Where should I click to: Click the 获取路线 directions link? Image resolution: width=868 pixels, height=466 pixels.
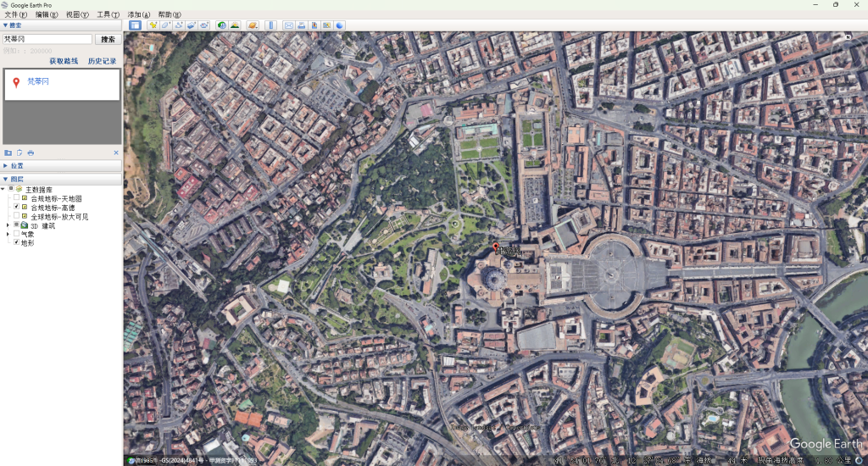64,61
